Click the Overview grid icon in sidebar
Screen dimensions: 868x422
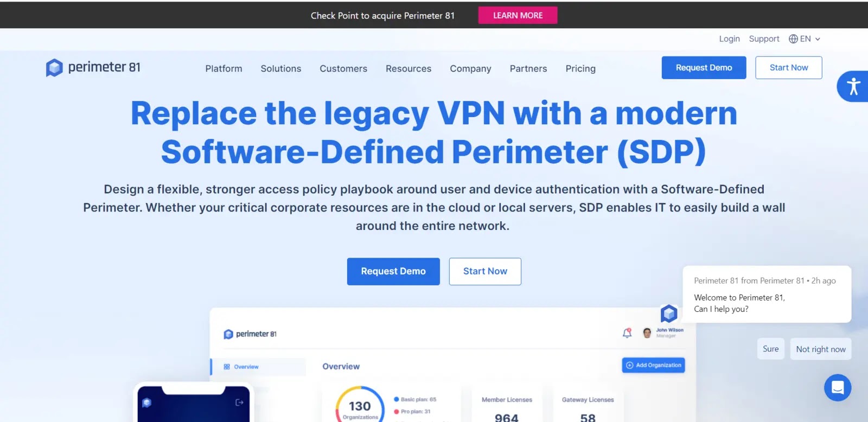coord(227,367)
